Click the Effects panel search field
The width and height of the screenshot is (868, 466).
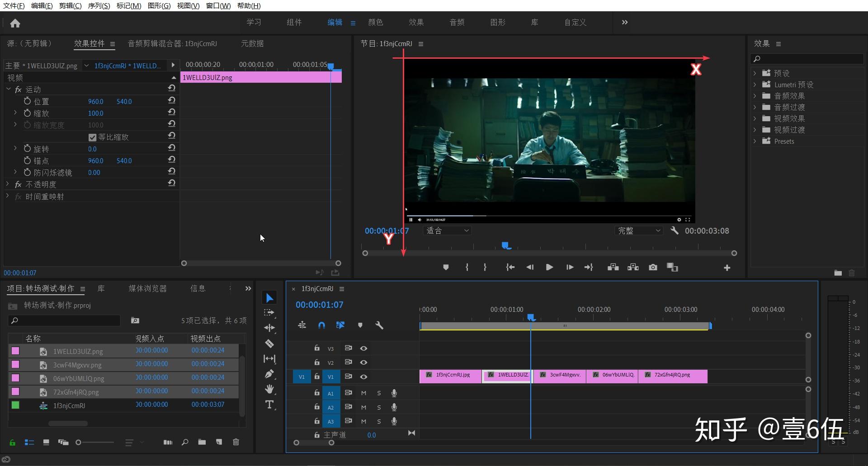click(807, 59)
